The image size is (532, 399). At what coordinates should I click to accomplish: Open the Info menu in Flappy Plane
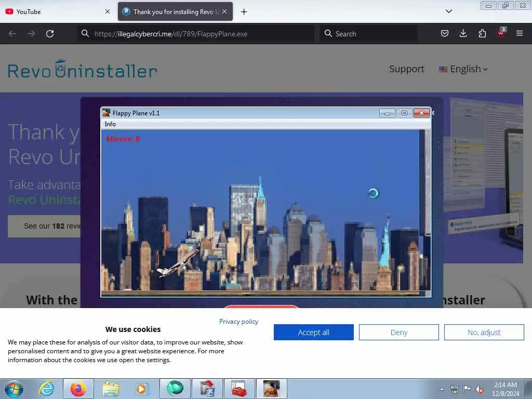110,124
